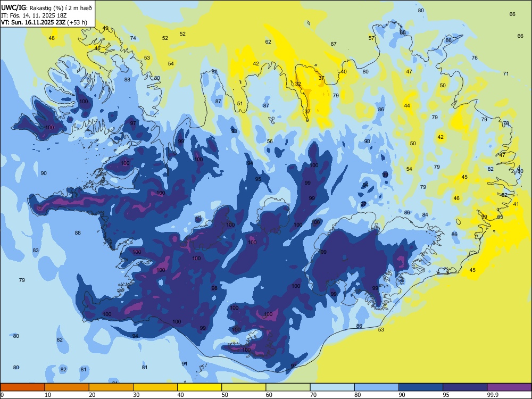The image size is (532, 399).
Task: Click the humidity value '71' on the map
Action: pos(506,73)
